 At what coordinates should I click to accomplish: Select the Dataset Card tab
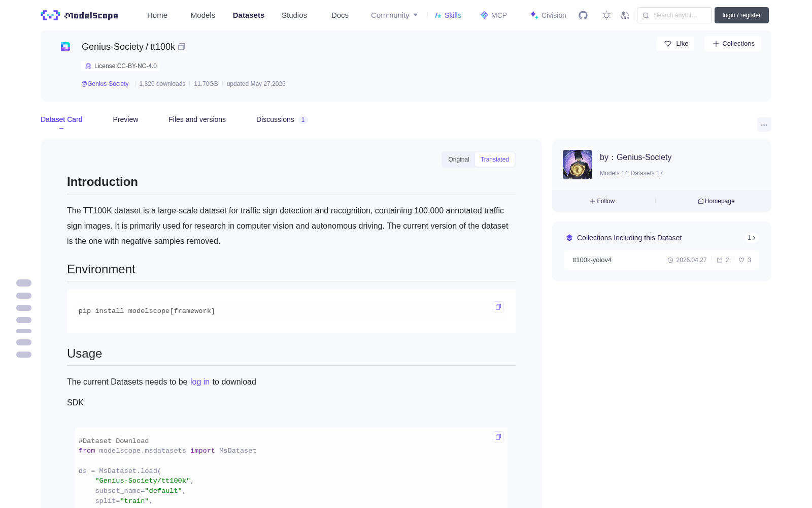pos(61,119)
